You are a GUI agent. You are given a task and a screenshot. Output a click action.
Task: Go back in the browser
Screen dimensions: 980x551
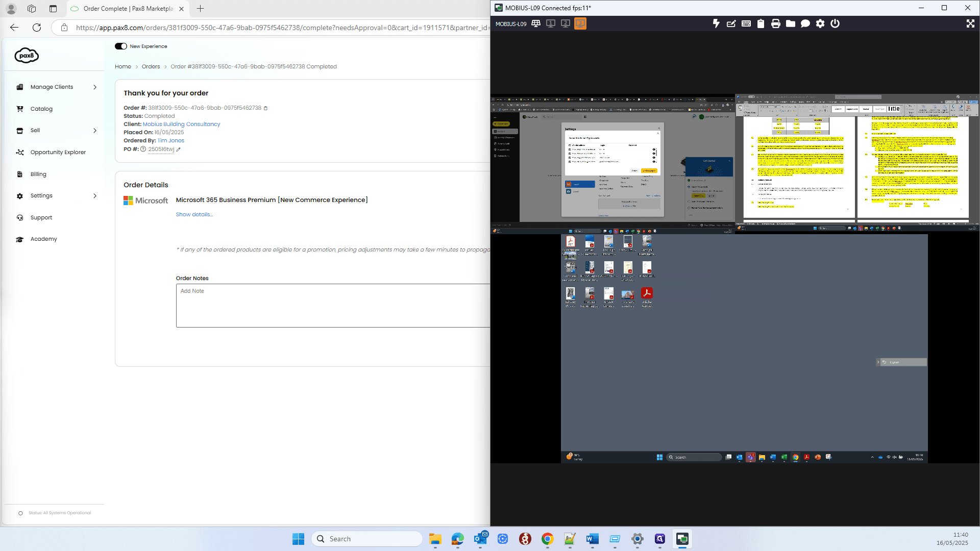click(14, 28)
